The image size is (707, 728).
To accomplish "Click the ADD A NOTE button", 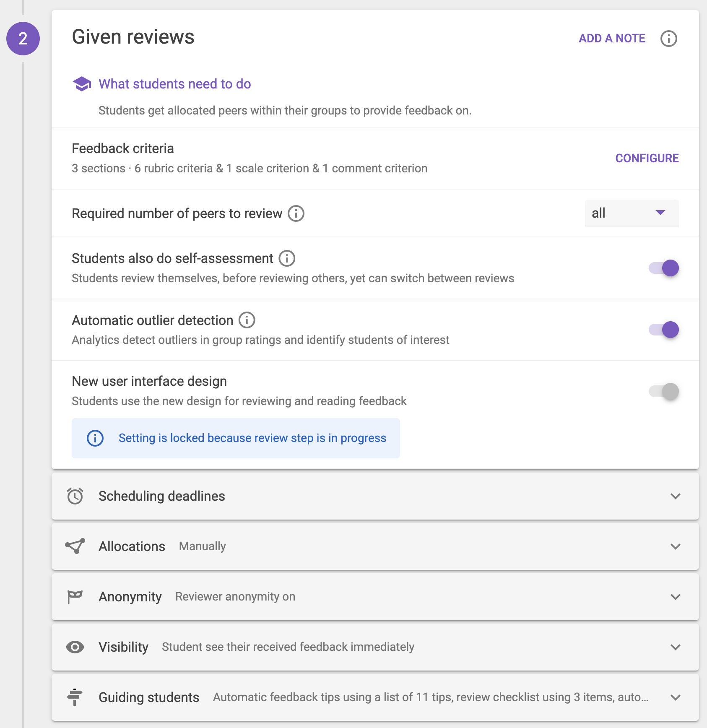I will tap(612, 38).
